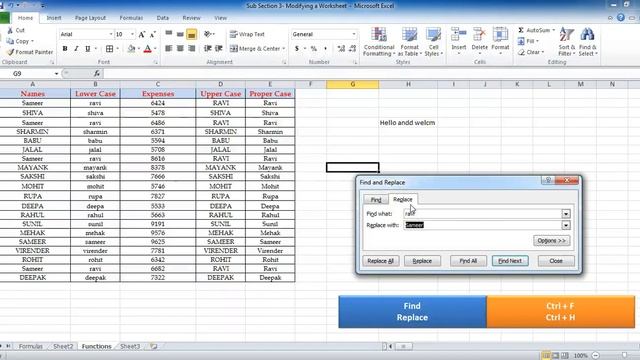Image resolution: width=640 pixels, height=360 pixels.
Task: Click the Cut scissors icon
Action: coord(10,30)
